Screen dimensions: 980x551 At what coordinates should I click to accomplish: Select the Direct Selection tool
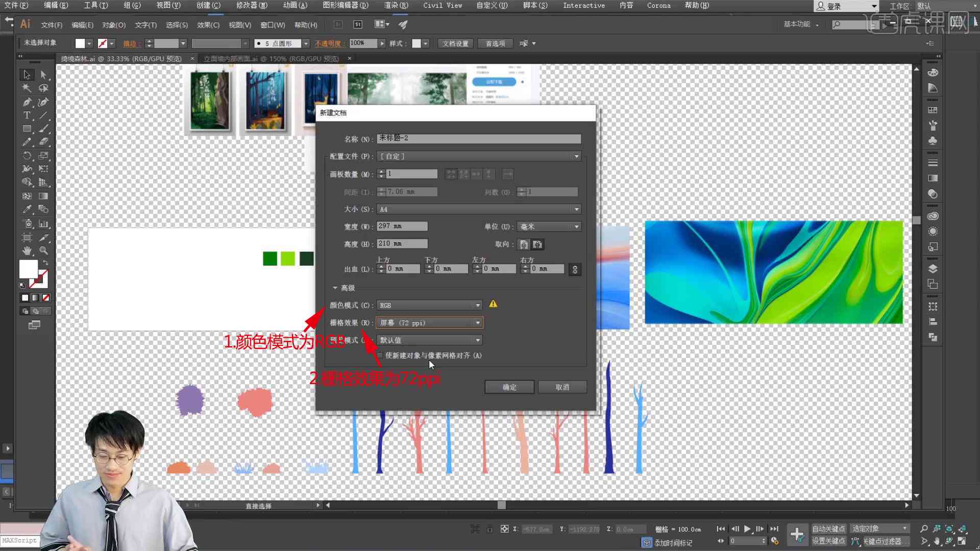click(x=43, y=75)
